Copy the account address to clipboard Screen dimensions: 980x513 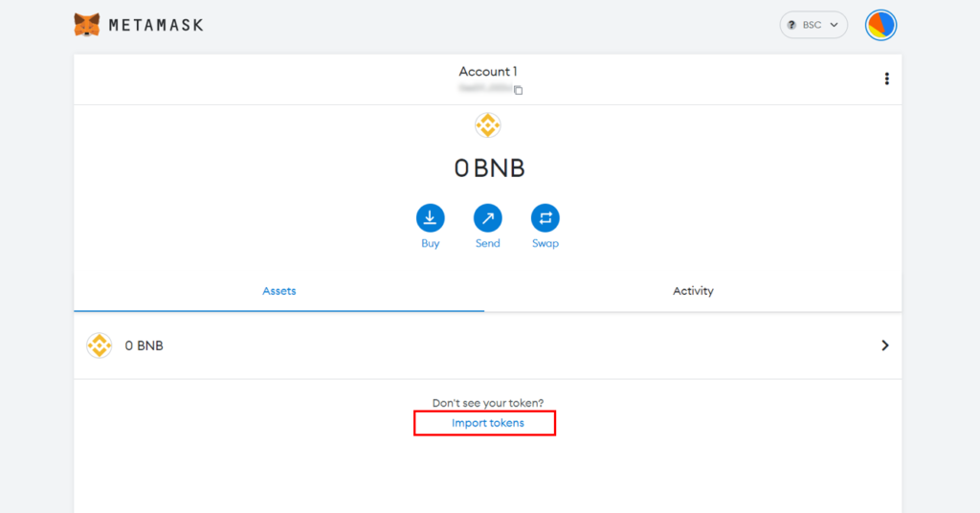[518, 90]
